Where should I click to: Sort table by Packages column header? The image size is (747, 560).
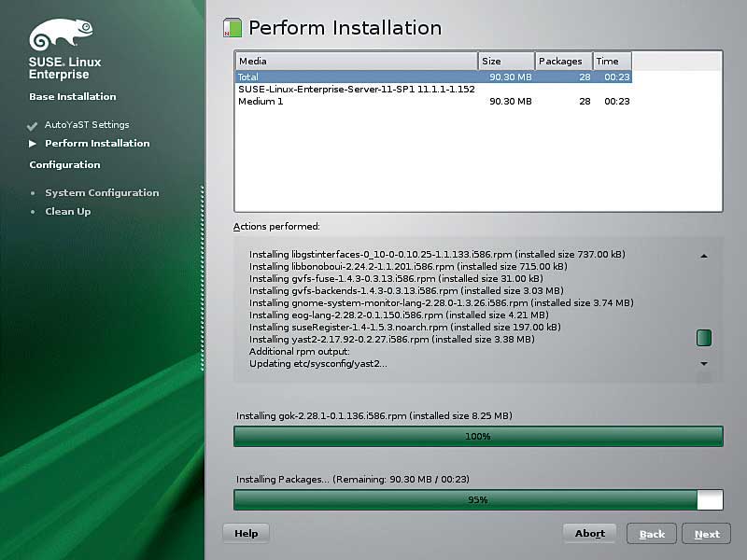click(x=564, y=61)
